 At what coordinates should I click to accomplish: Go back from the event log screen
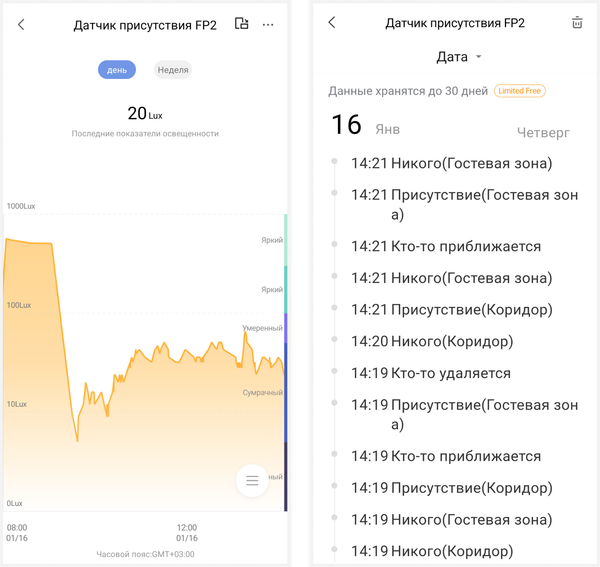point(332,23)
